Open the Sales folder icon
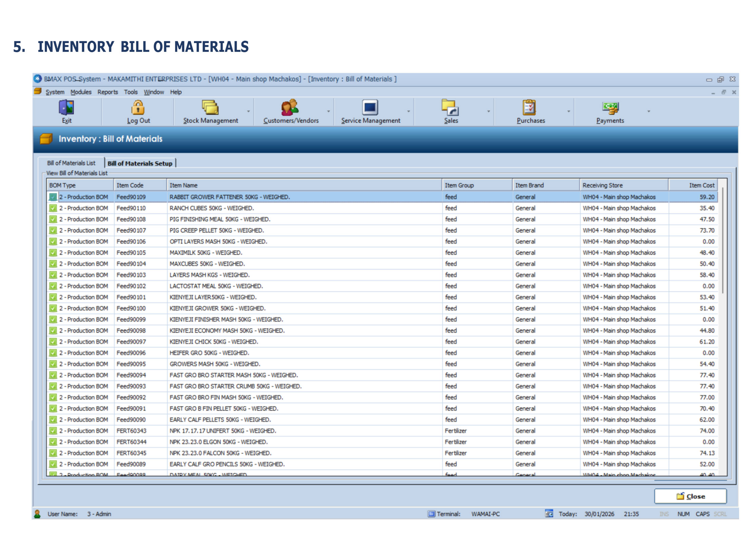 point(450,108)
